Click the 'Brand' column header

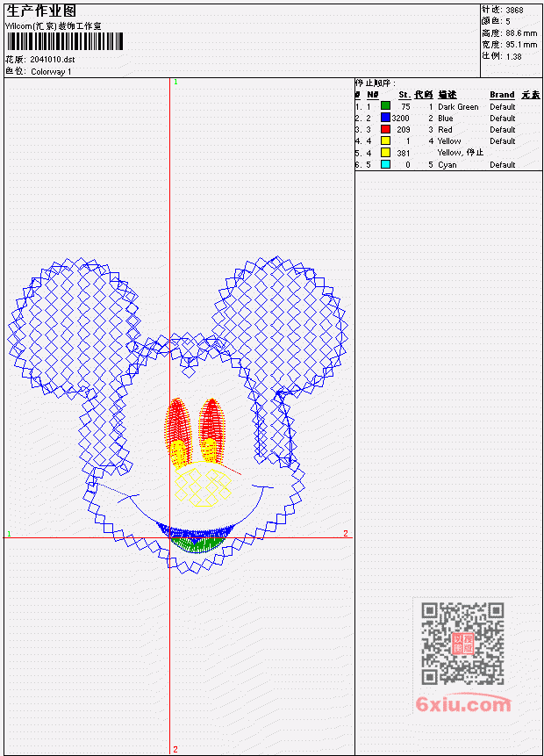pos(502,95)
